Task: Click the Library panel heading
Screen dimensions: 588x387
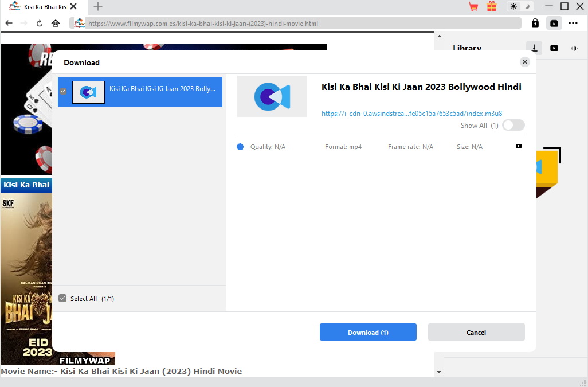Action: (x=467, y=48)
